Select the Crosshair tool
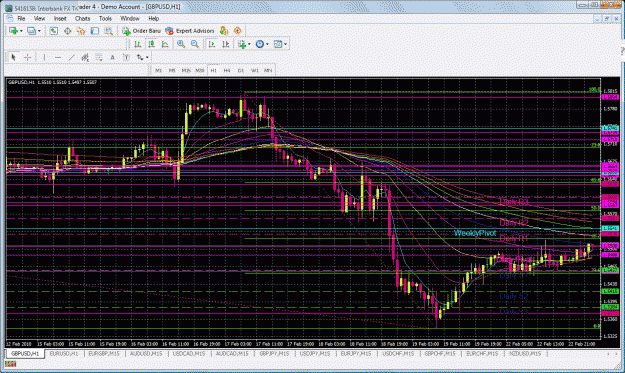 tap(28, 57)
